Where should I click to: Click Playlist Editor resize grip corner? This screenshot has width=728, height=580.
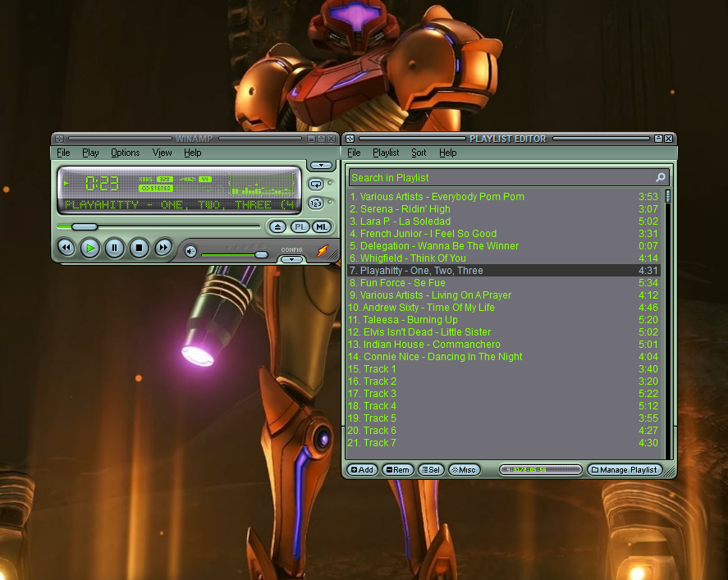[x=670, y=472]
